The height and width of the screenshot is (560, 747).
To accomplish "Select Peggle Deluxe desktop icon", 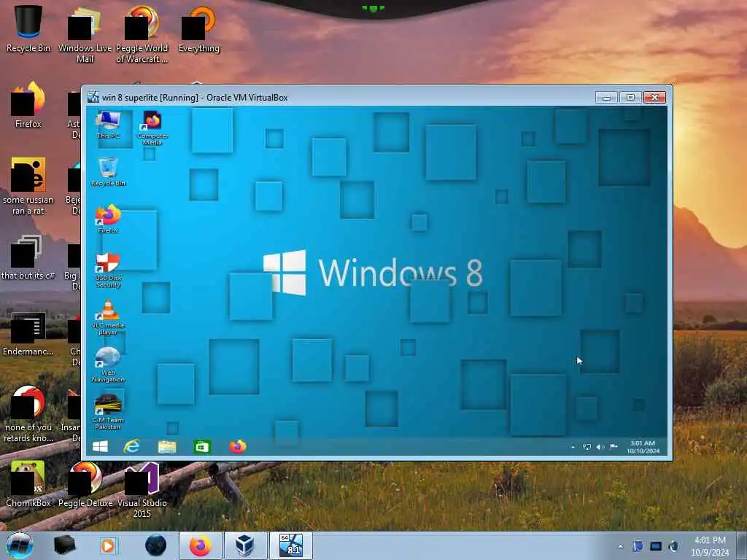I will [x=85, y=483].
